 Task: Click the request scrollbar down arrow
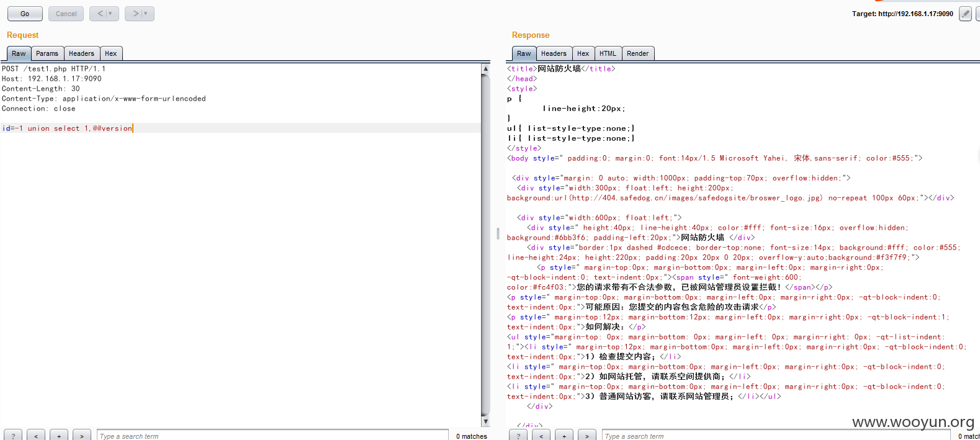485,421
